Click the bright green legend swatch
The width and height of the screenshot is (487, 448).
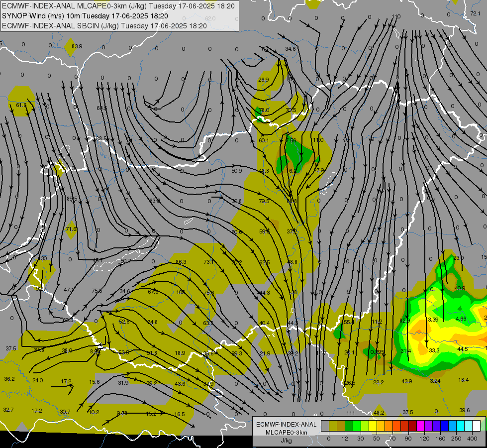357,426
